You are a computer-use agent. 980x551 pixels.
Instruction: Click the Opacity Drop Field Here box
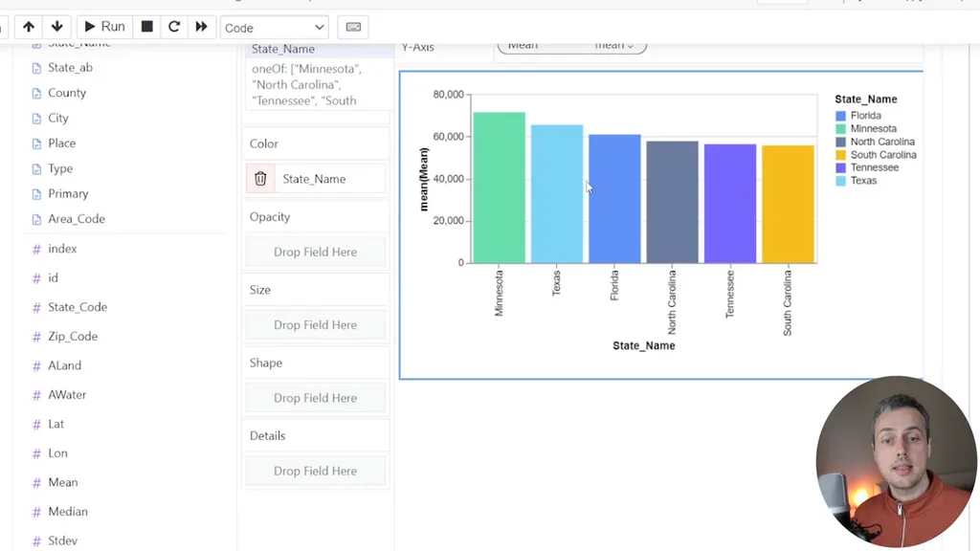316,252
